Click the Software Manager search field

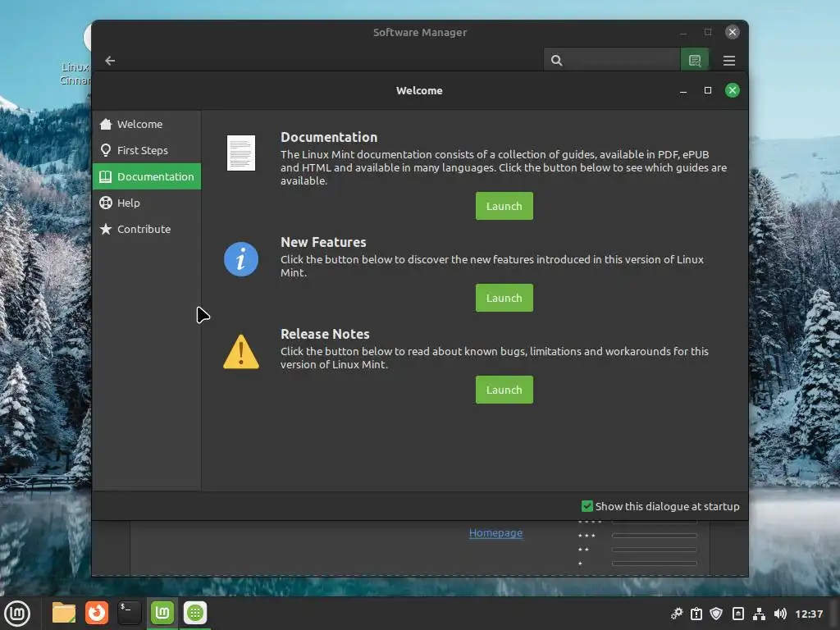tap(612, 60)
